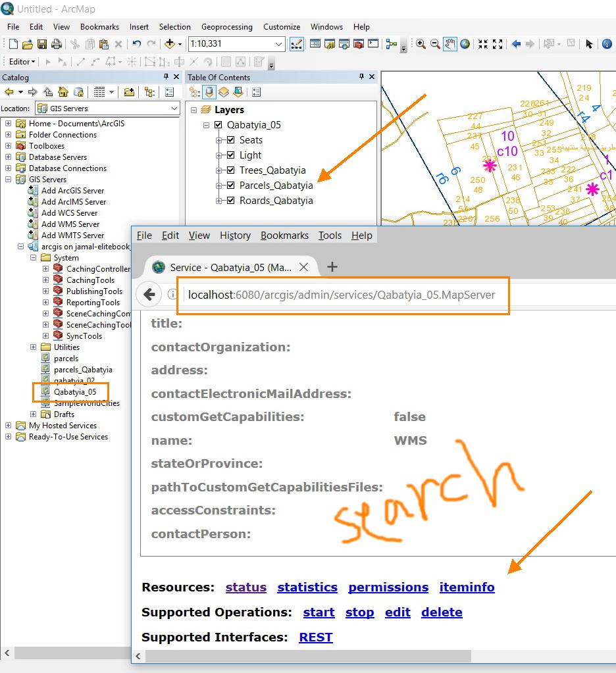
Task: Collapse the System folder in Catalog
Action: [x=33, y=257]
